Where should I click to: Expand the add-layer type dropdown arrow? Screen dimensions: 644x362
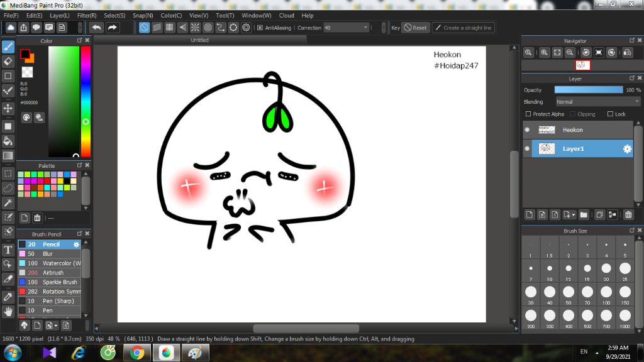[574, 215]
